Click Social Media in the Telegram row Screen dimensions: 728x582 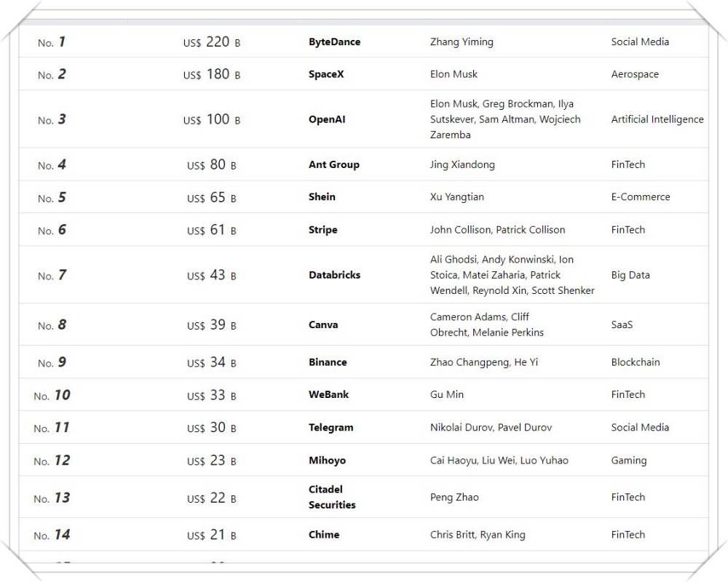pos(640,428)
